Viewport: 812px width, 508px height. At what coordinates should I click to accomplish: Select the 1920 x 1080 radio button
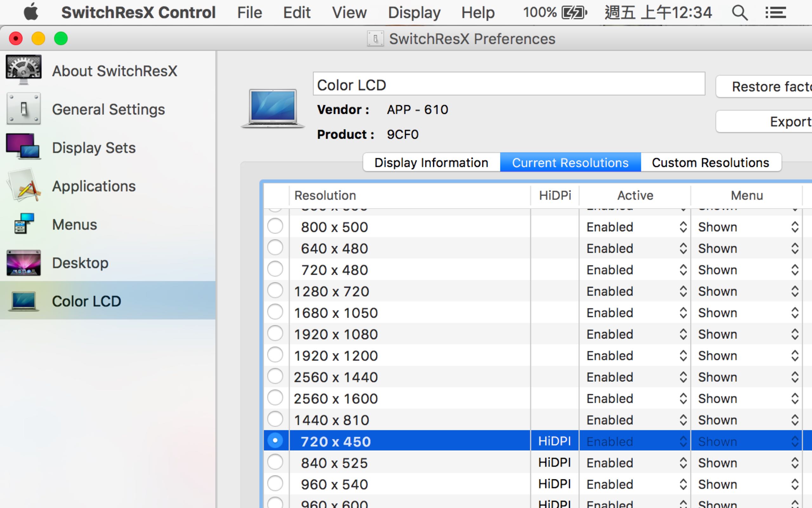(275, 334)
